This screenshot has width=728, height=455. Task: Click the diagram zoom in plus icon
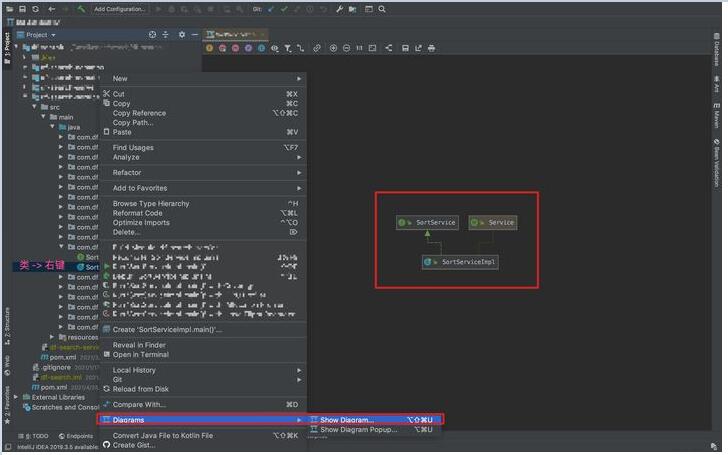(333, 48)
